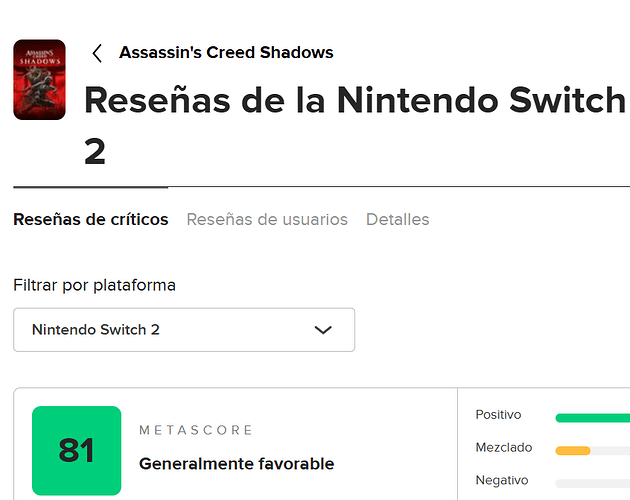Click the Generalmente favorable verdict text

(236, 464)
